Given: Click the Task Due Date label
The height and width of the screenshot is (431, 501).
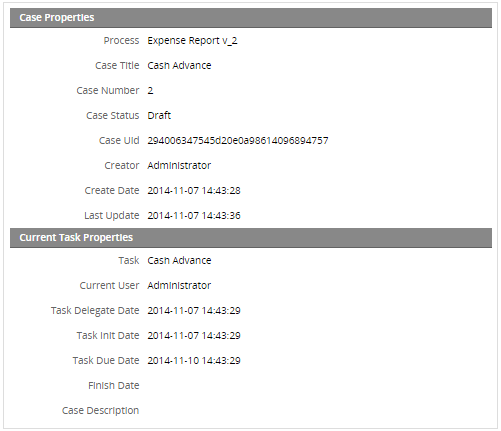Looking at the screenshot, I should click(x=106, y=361).
